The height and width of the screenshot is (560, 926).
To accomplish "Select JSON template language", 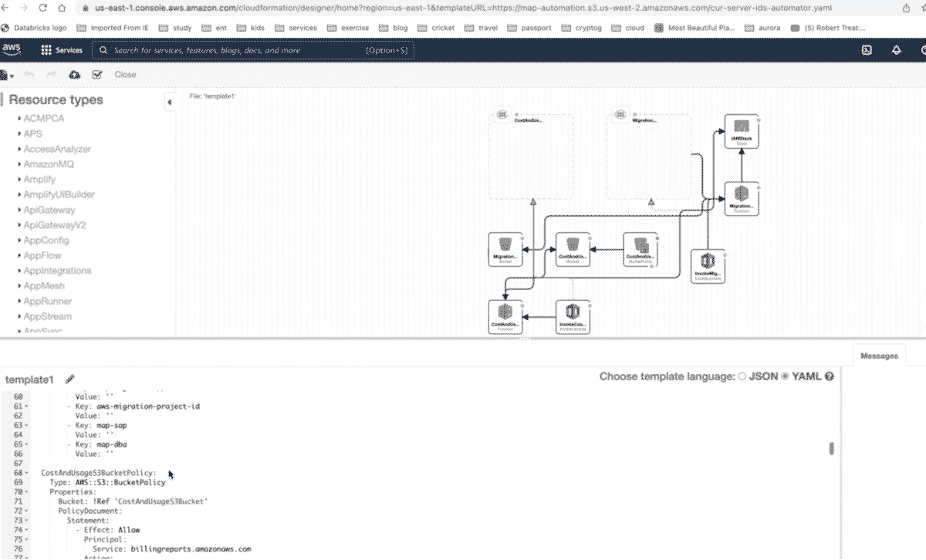I will [x=742, y=376].
